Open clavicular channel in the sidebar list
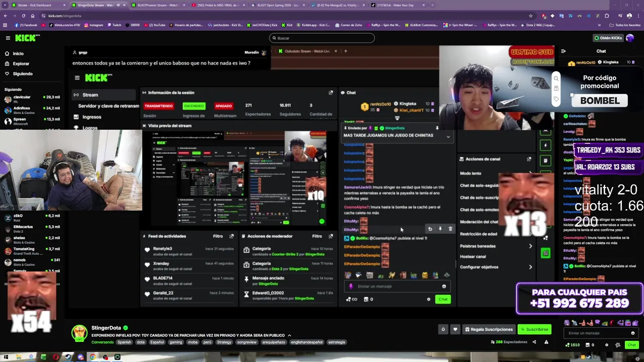 pyautogui.click(x=32, y=99)
